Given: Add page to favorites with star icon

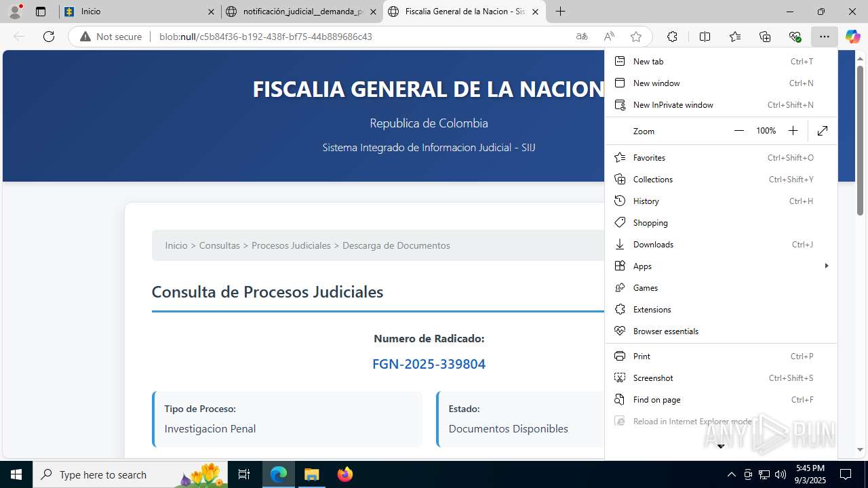Looking at the screenshot, I should point(635,37).
